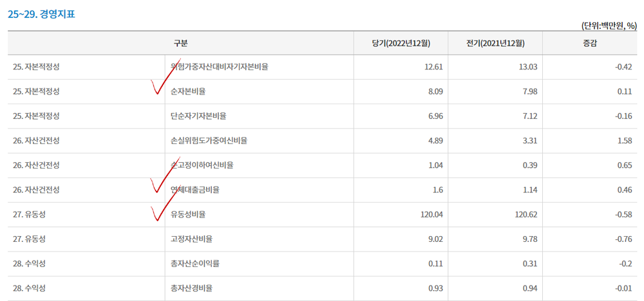
Task: Click the 증감 column header
Action: tap(590, 43)
